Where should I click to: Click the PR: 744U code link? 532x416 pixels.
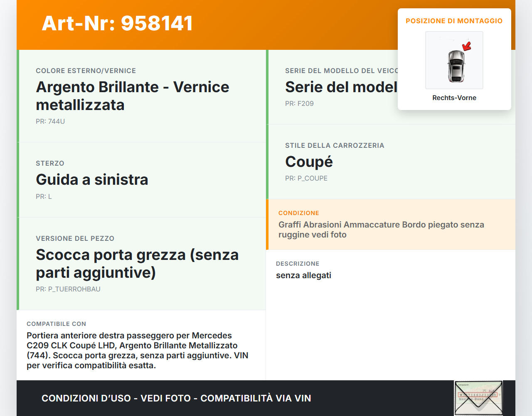pos(50,121)
